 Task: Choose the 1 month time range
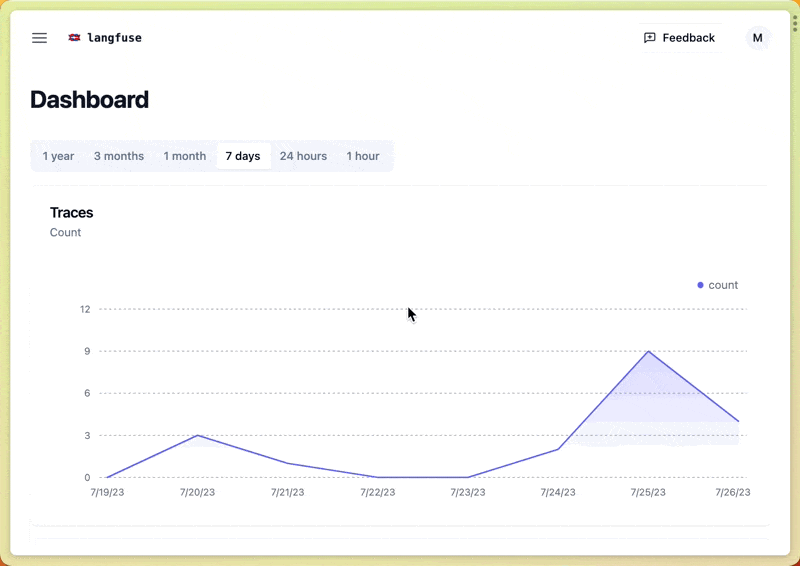(185, 156)
